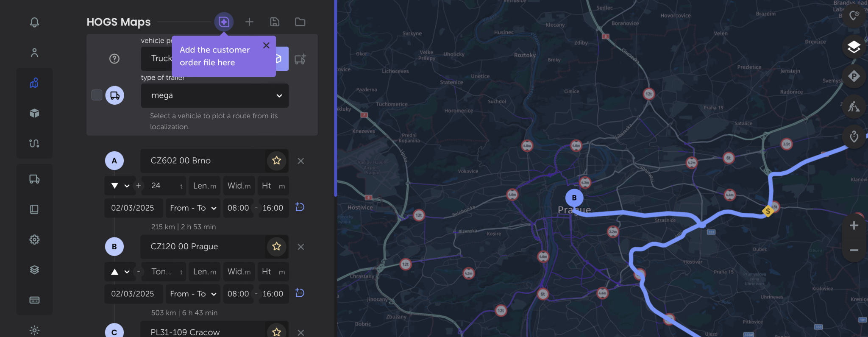Screen dimensions: 868x337
Task: Remove the CZ602 00 Brno waypoint
Action: click(x=300, y=161)
